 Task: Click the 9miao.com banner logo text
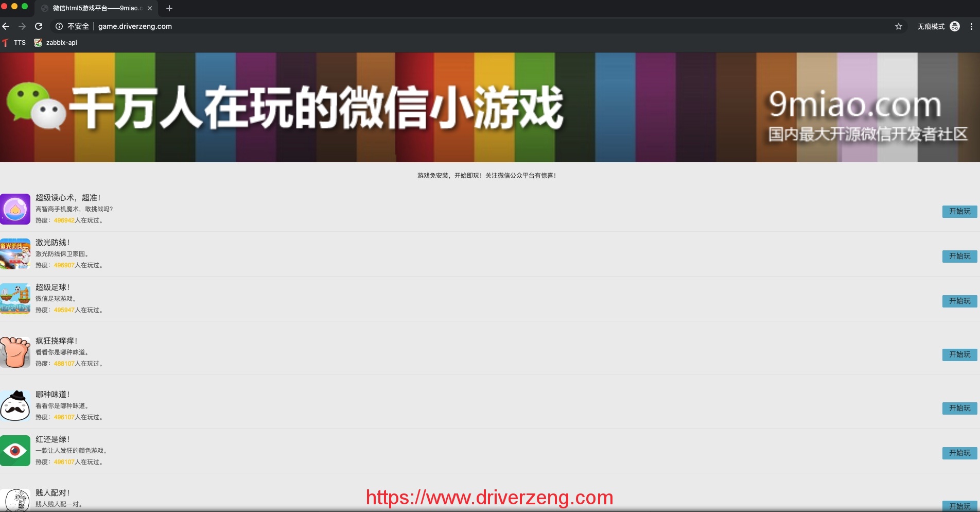pyautogui.click(x=855, y=105)
